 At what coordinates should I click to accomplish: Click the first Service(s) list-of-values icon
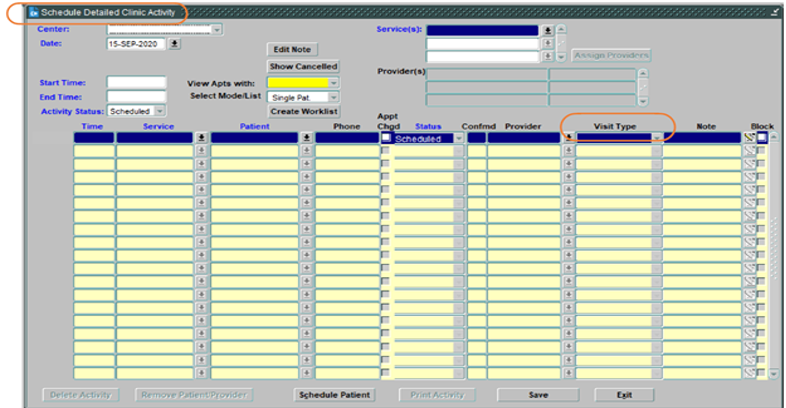[x=547, y=31]
